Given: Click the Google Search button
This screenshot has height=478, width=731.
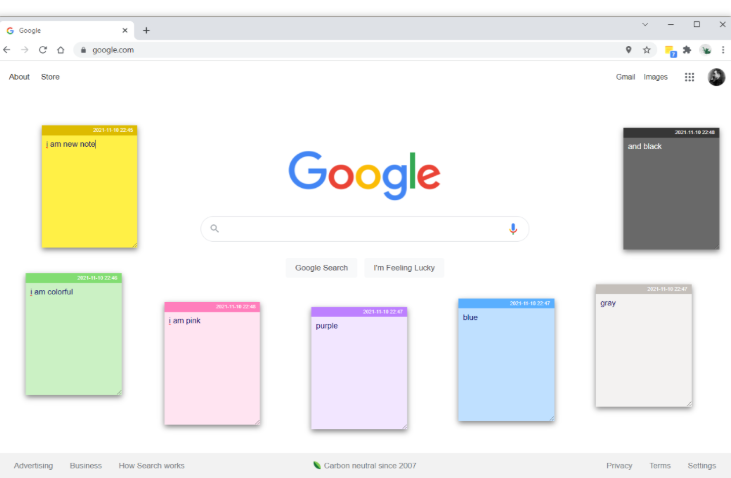Looking at the screenshot, I should (x=322, y=268).
